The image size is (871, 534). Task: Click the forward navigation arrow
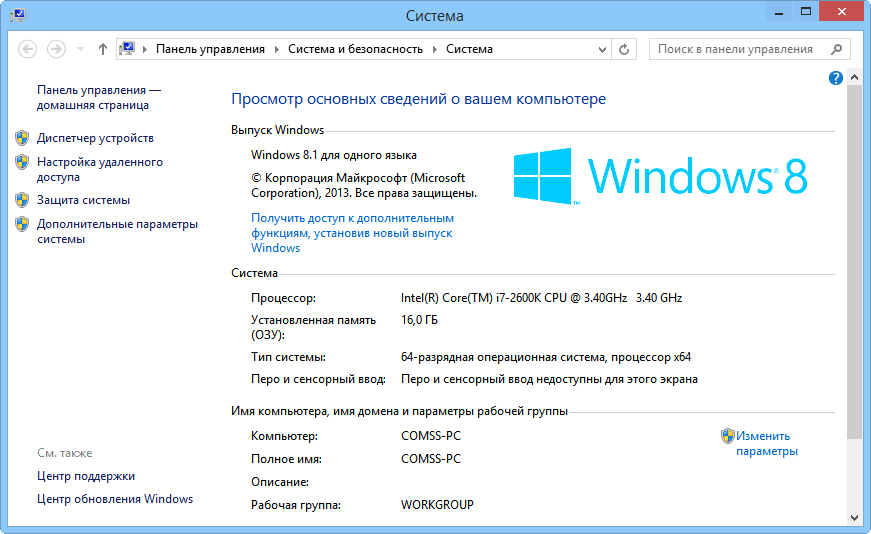point(56,49)
